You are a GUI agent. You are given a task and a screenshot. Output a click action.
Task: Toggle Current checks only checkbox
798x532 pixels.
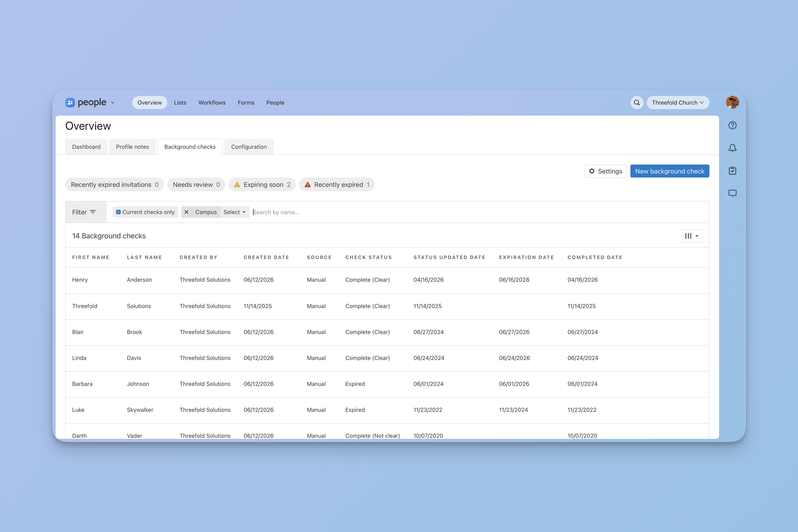pyautogui.click(x=118, y=212)
